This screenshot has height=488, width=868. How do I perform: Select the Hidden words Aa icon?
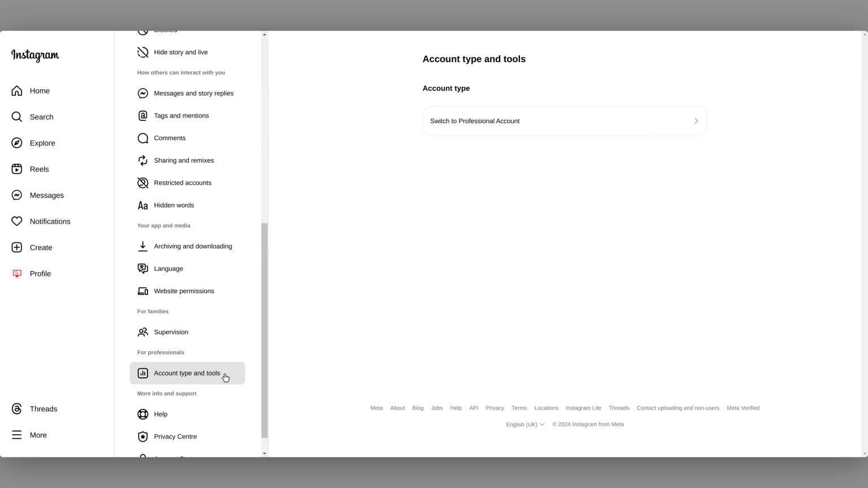point(142,205)
